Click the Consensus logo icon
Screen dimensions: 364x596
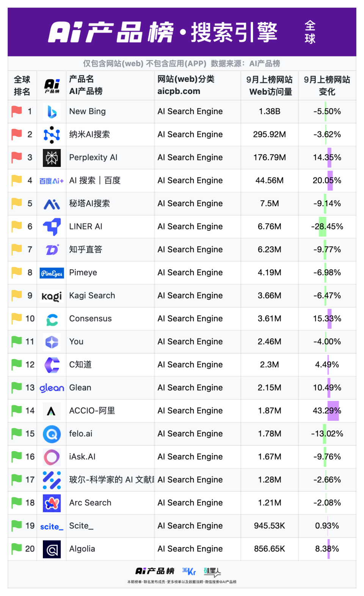(52, 319)
